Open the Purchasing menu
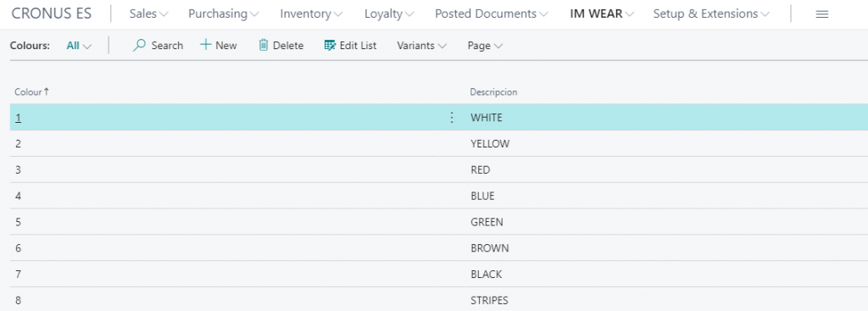Screen dimensions: 868x311 click(224, 14)
